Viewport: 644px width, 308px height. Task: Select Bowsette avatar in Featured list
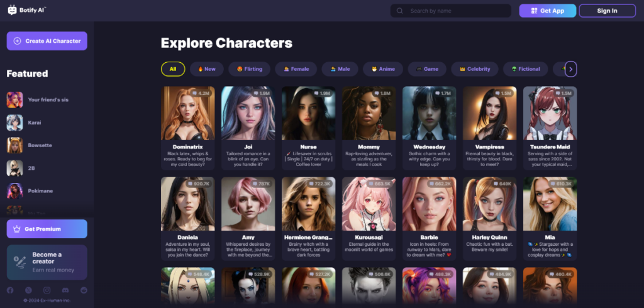tap(15, 145)
